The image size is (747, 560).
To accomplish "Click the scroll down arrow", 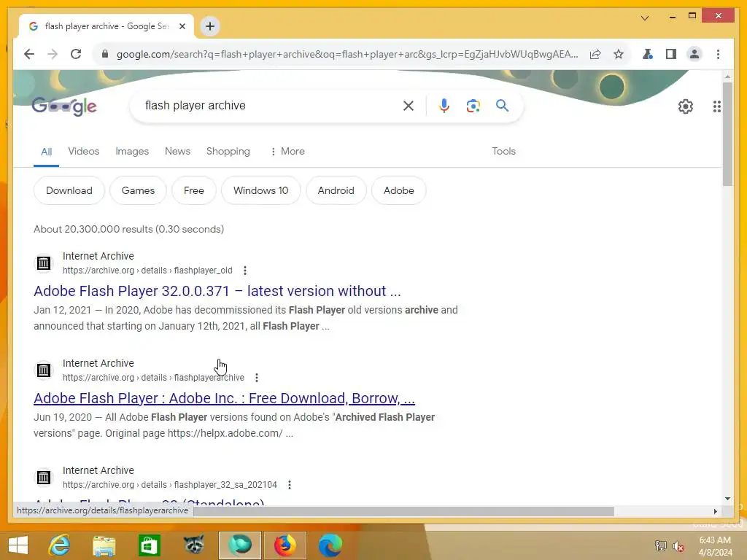I will [727, 499].
